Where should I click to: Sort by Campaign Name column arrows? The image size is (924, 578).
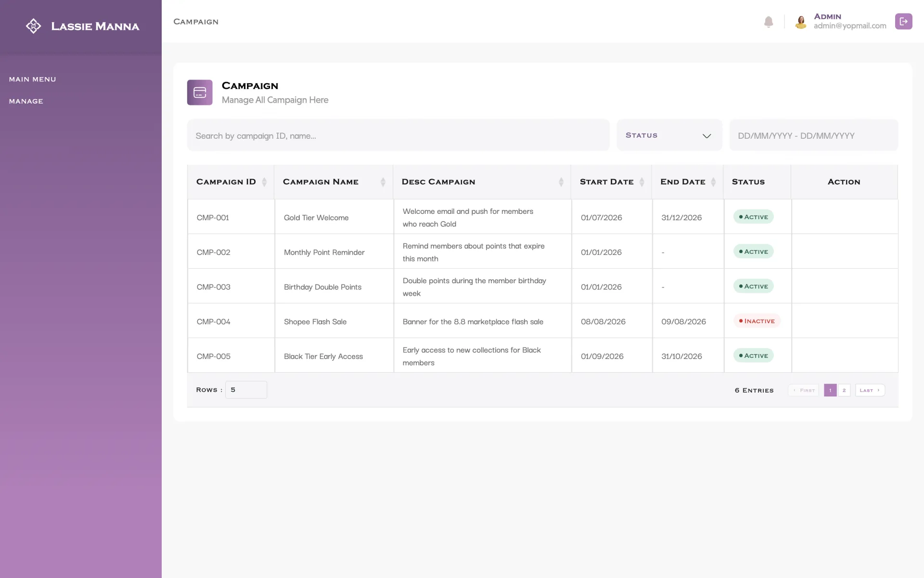383,182
